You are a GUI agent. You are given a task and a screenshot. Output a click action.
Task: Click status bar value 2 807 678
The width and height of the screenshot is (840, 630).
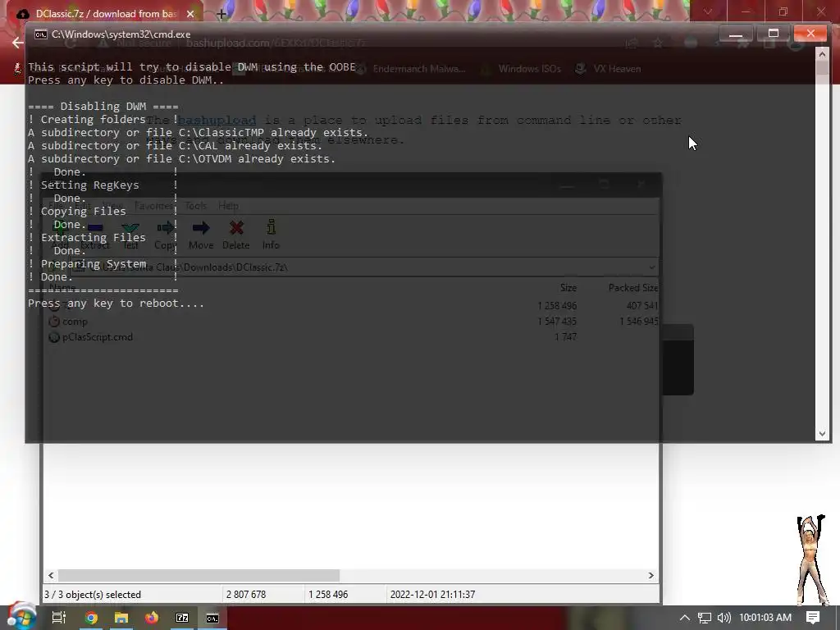tap(246, 595)
